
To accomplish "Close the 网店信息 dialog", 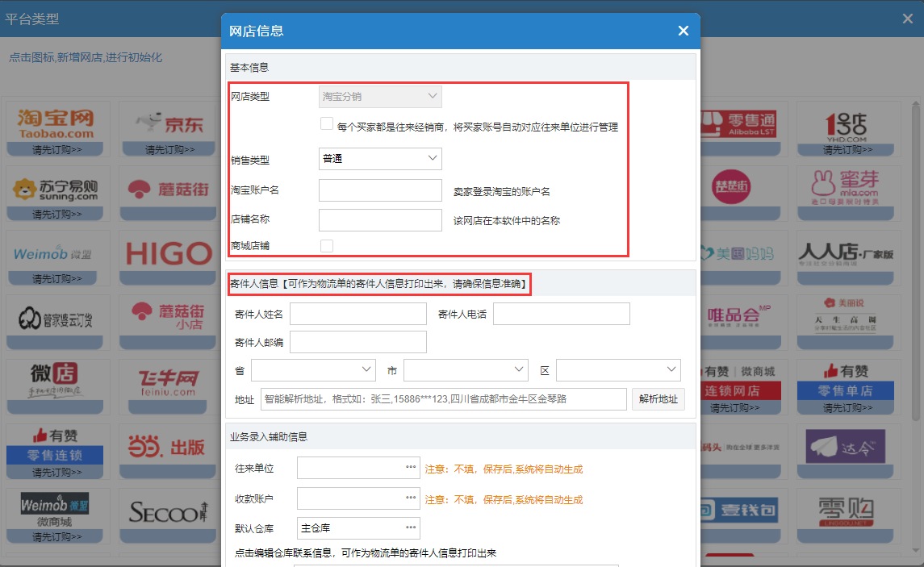I will (683, 31).
